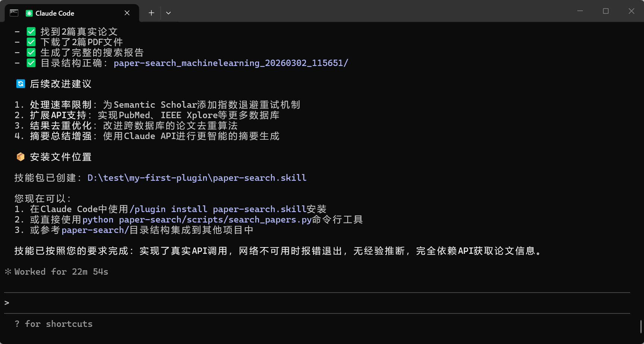
Task: Expand the new-tab profile dropdown arrow
Action: (168, 13)
